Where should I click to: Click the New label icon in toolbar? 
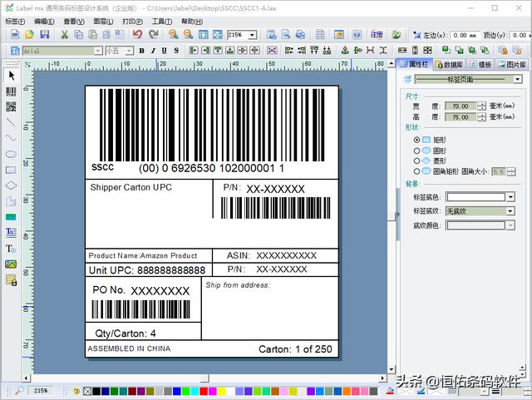pos(15,34)
